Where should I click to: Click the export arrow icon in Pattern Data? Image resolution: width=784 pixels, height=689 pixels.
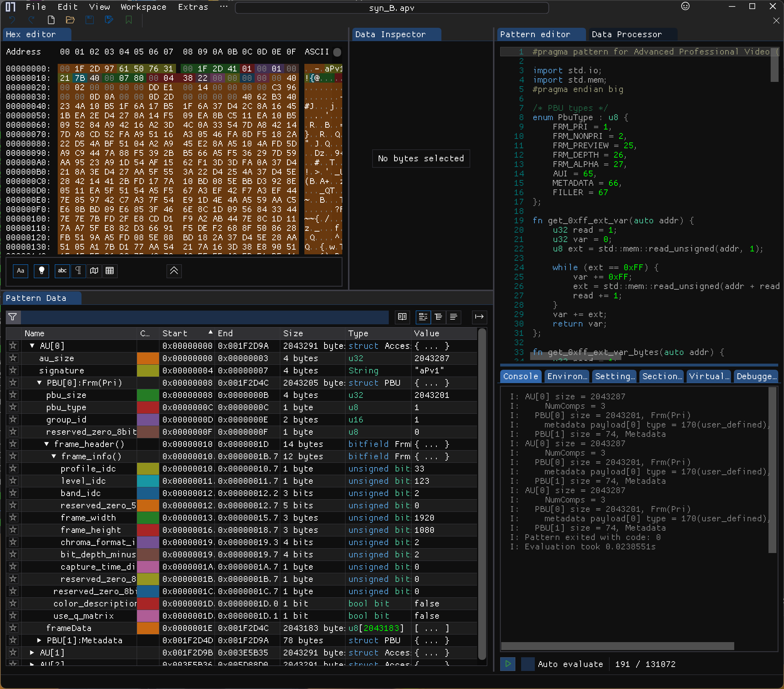pyautogui.click(x=480, y=317)
